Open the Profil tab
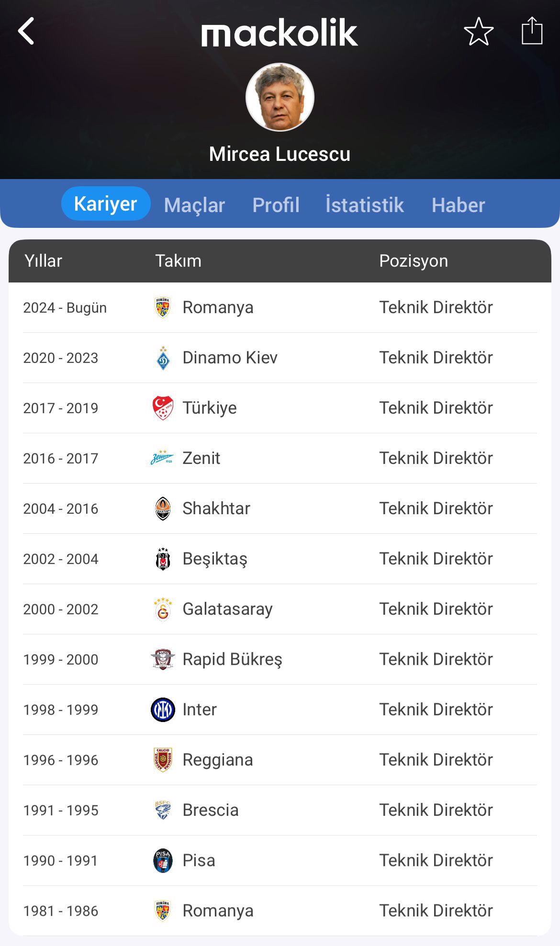Viewport: 560px width, 946px height. tap(276, 205)
